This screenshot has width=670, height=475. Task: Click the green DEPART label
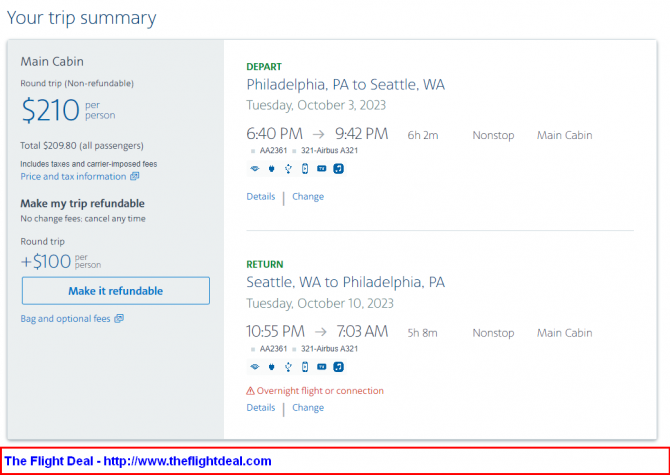(264, 67)
